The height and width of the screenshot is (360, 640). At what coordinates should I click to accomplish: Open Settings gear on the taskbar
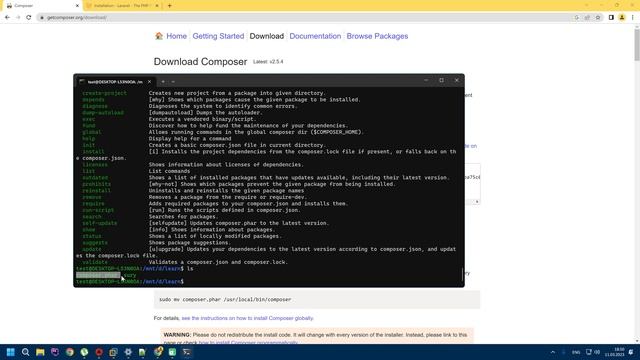click(128, 352)
